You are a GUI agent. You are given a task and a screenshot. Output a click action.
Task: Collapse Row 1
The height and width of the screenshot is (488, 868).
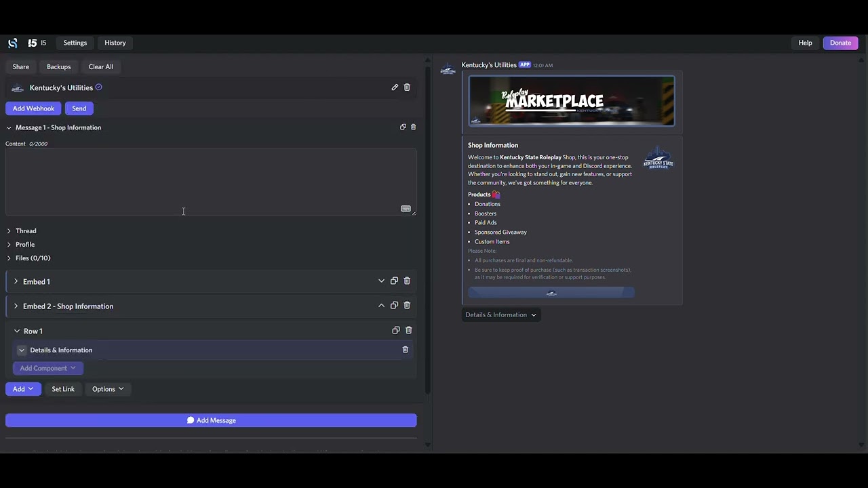pyautogui.click(x=17, y=331)
